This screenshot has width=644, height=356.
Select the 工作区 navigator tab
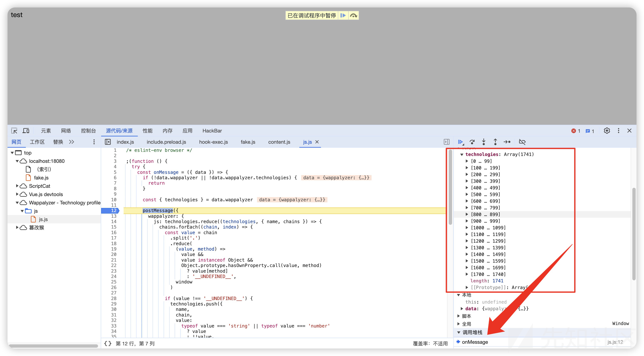click(x=37, y=142)
